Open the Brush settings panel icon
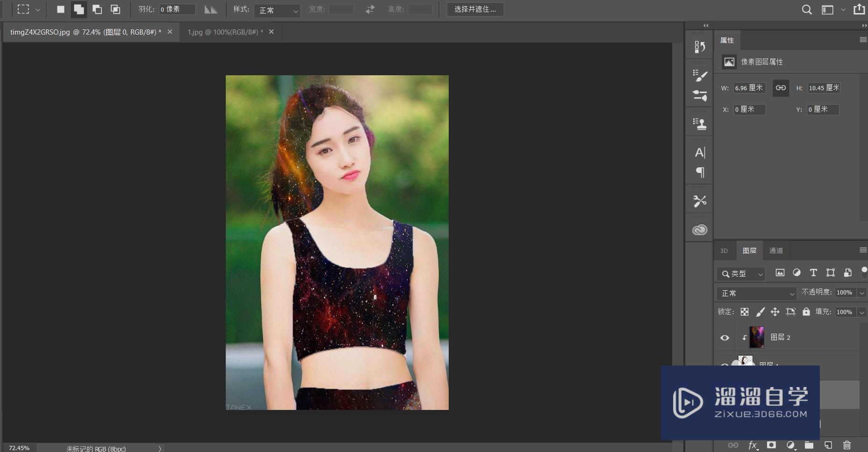The image size is (868, 452). pos(699,76)
